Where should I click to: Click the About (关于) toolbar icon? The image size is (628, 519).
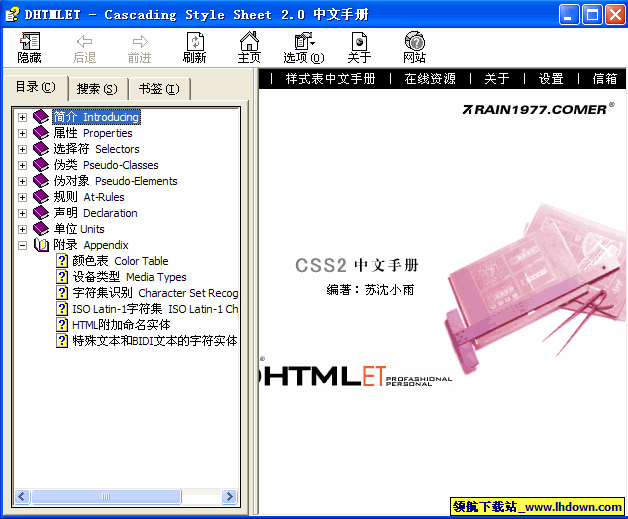click(x=359, y=42)
